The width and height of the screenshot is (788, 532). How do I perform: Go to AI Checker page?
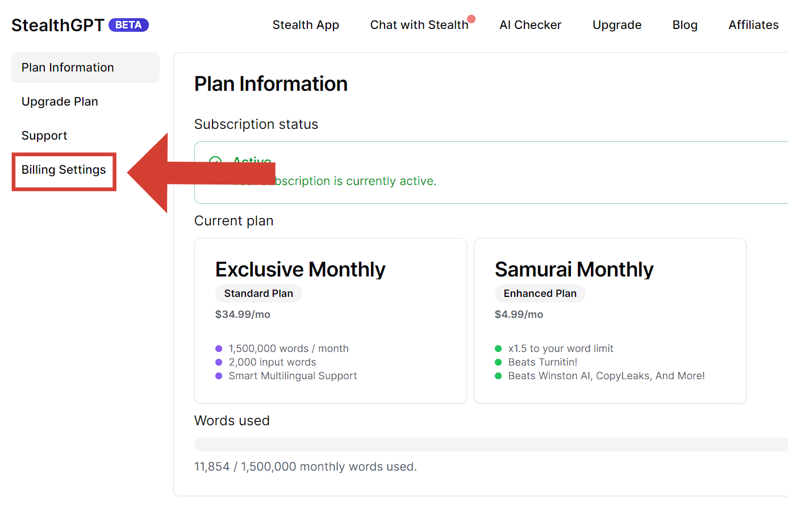[530, 25]
